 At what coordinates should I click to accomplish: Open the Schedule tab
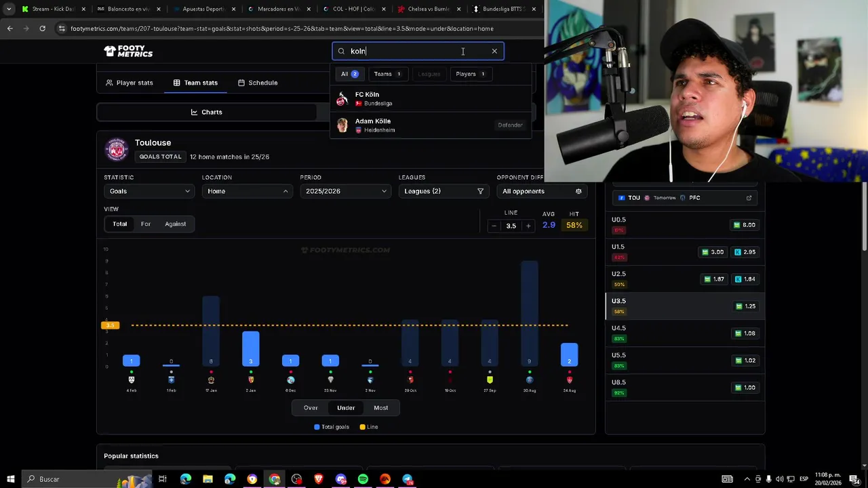258,83
